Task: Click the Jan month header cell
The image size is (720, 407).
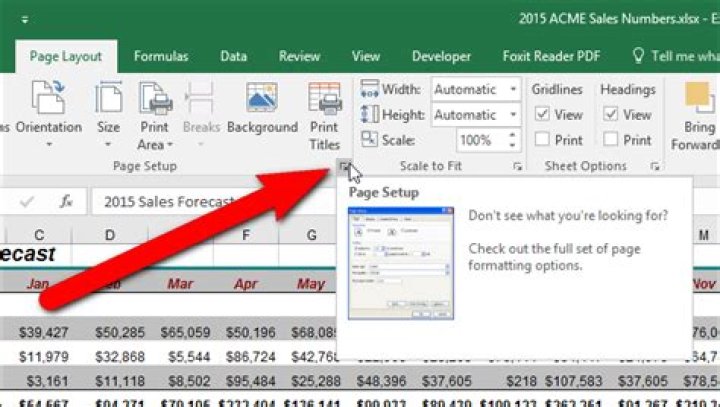Action: 38,283
